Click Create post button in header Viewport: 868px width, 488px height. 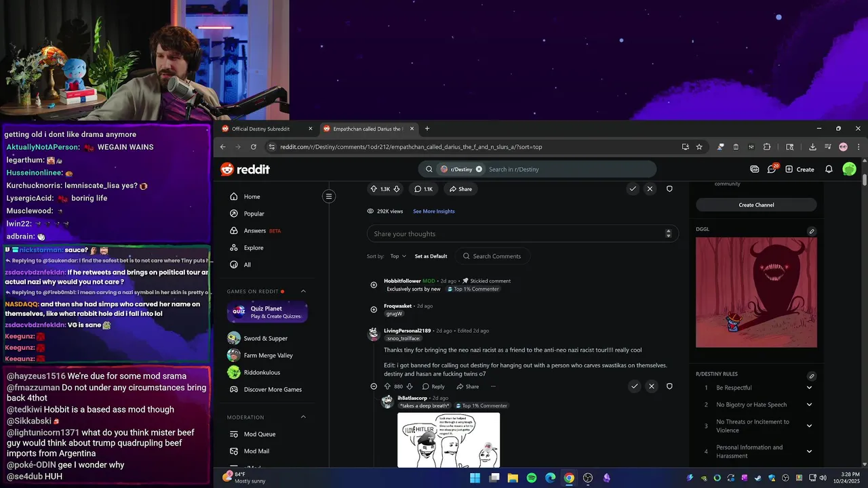click(800, 169)
